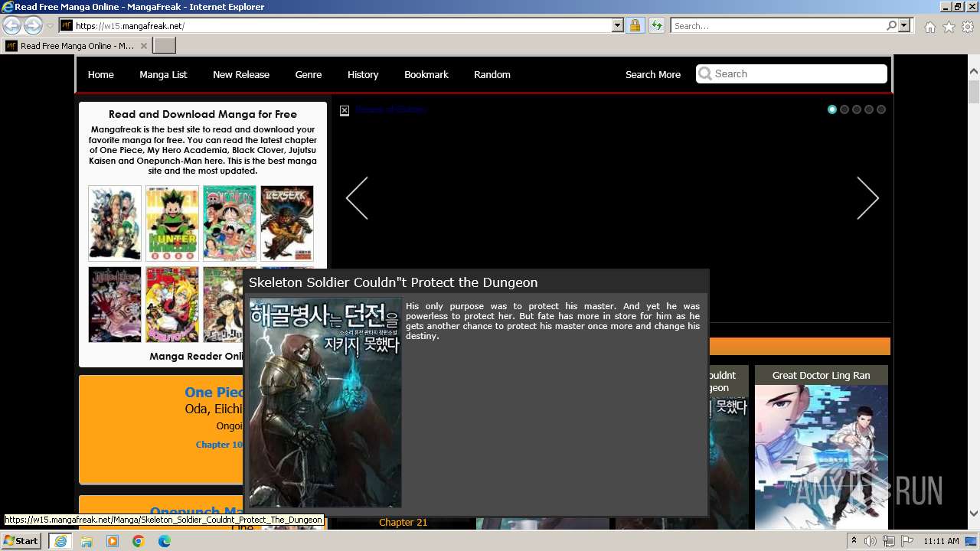980x551 pixels.
Task: Open the Bookmark navigation item
Action: [x=426, y=74]
